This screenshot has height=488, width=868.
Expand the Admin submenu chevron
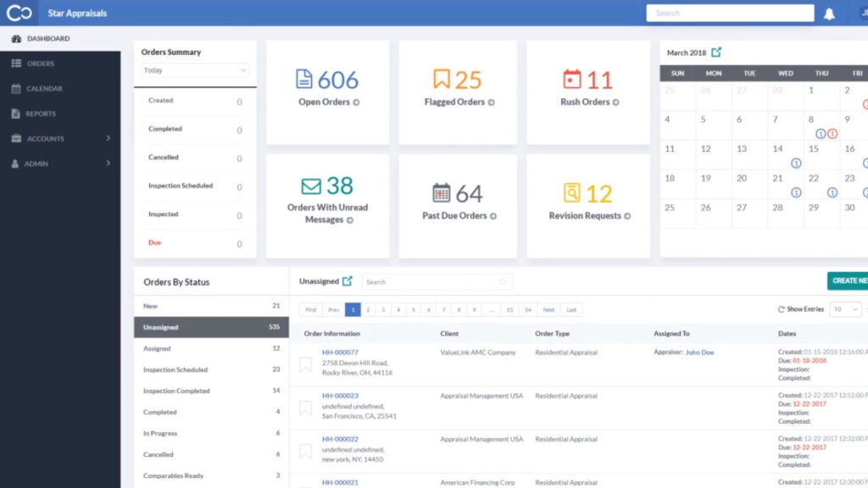tap(108, 164)
